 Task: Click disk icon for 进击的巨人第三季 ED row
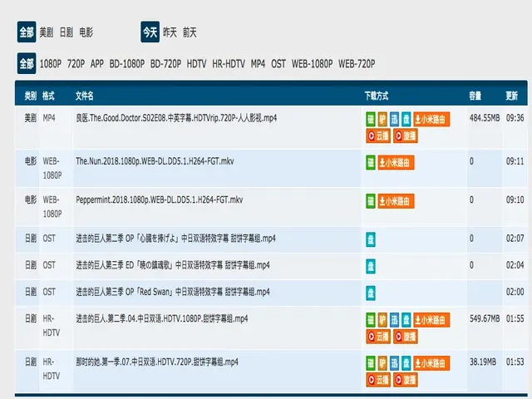point(371,266)
